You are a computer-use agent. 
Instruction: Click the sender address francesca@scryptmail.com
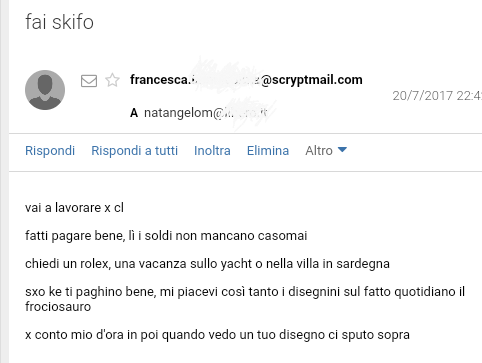(246, 80)
